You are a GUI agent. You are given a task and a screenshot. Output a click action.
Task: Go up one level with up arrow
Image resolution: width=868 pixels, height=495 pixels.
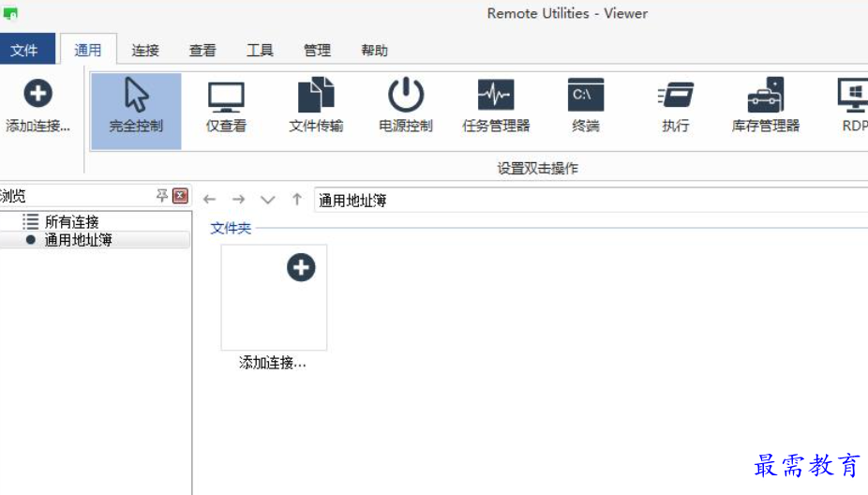[x=297, y=200]
